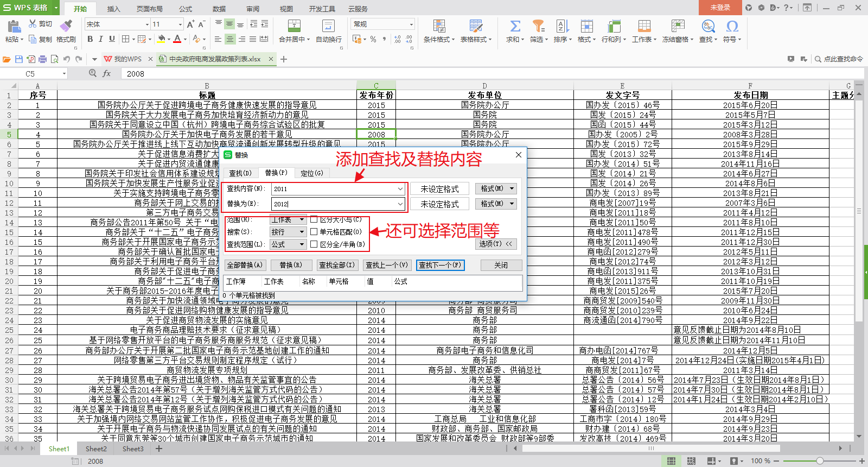
Task: Open the Filter (筛选) tool
Action: [538, 27]
